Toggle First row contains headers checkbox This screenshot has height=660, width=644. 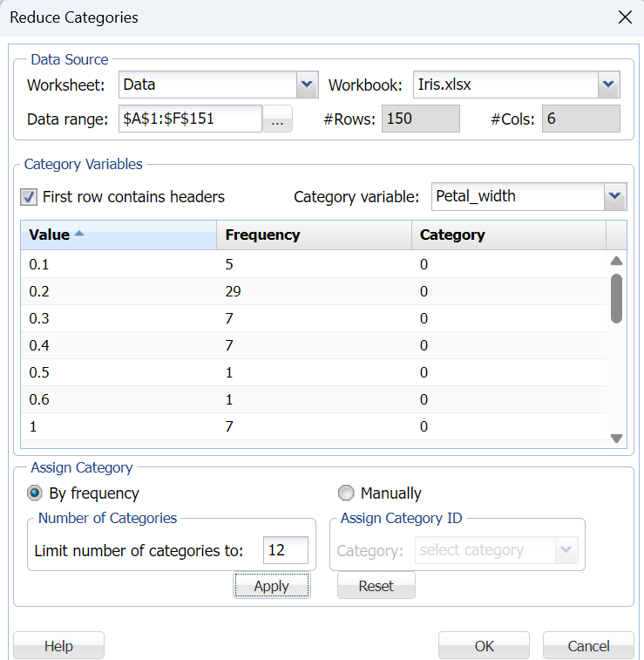pyautogui.click(x=30, y=197)
